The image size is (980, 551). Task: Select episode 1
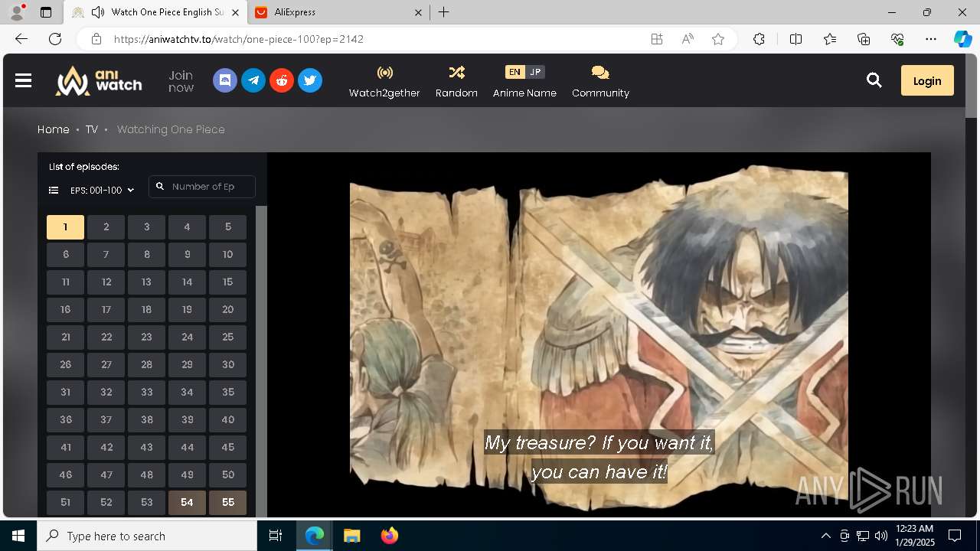pyautogui.click(x=65, y=227)
